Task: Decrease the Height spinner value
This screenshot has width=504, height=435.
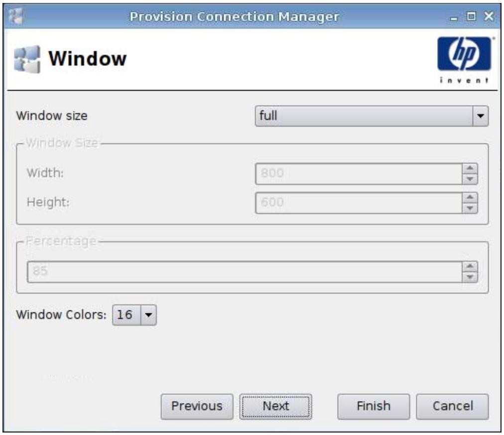Action: click(x=470, y=208)
